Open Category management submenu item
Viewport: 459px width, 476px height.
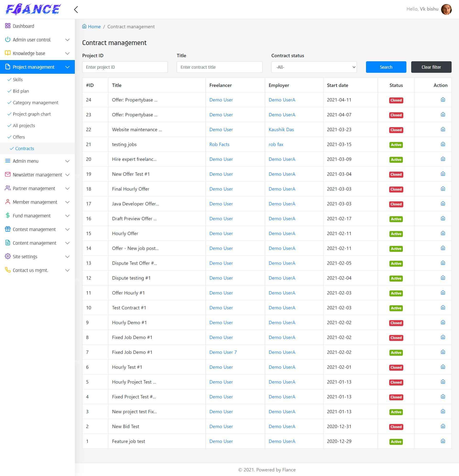(35, 102)
